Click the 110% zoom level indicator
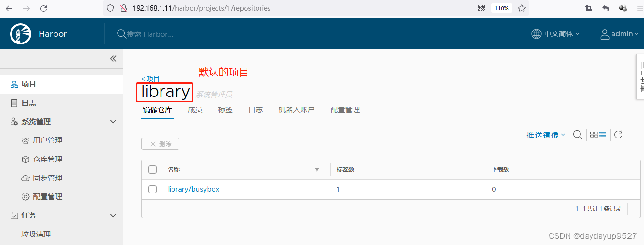 pyautogui.click(x=501, y=8)
